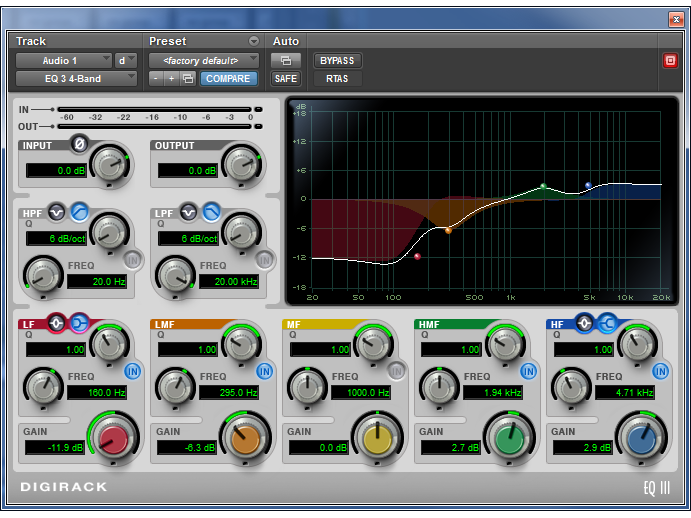
Task: Toggle the input phase invert button
Action: click(x=79, y=144)
